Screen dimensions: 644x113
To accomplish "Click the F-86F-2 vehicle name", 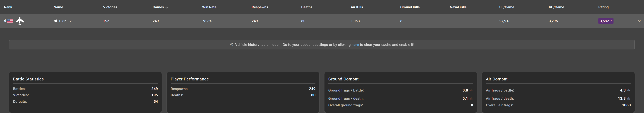I will point(65,21).
